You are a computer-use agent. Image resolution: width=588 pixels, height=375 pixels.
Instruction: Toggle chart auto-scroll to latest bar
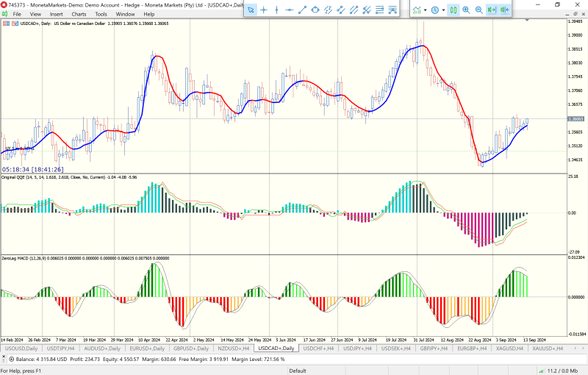click(492, 10)
